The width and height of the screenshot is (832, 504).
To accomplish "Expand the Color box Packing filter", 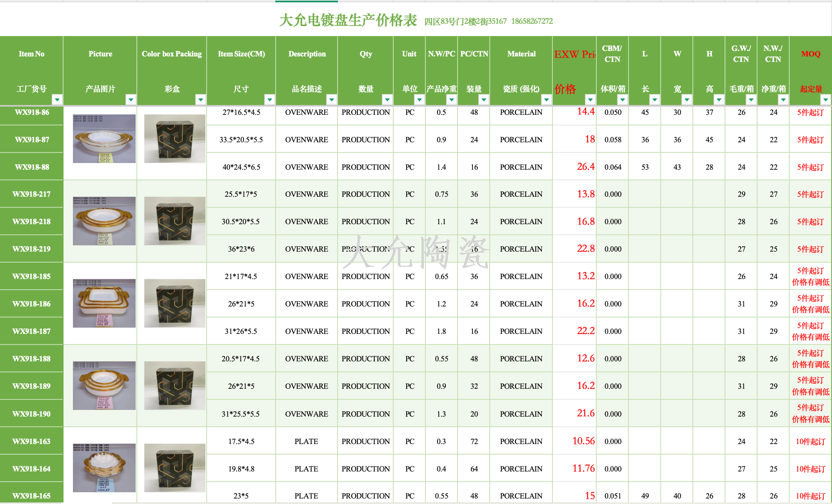I will pyautogui.click(x=201, y=100).
